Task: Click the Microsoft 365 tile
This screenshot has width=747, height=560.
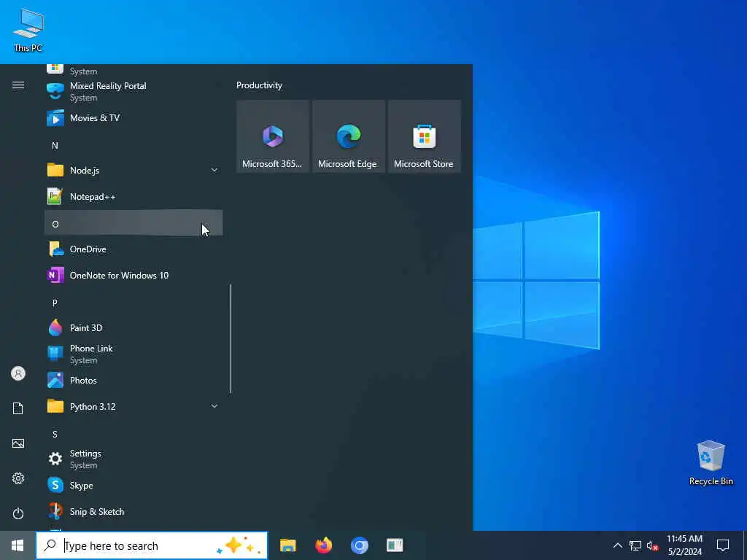Action: pyautogui.click(x=273, y=136)
